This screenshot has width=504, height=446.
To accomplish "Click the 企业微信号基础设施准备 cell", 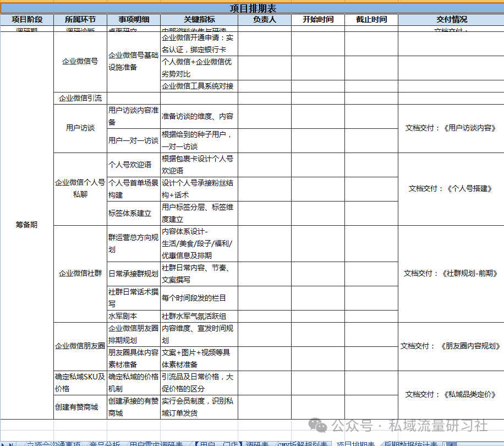I will tap(134, 62).
